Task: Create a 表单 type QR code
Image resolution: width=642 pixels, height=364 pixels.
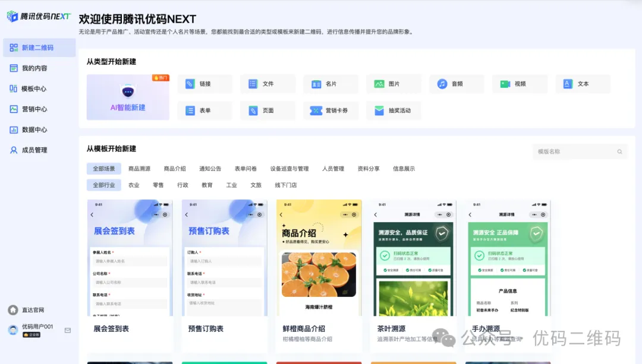Action: click(204, 110)
